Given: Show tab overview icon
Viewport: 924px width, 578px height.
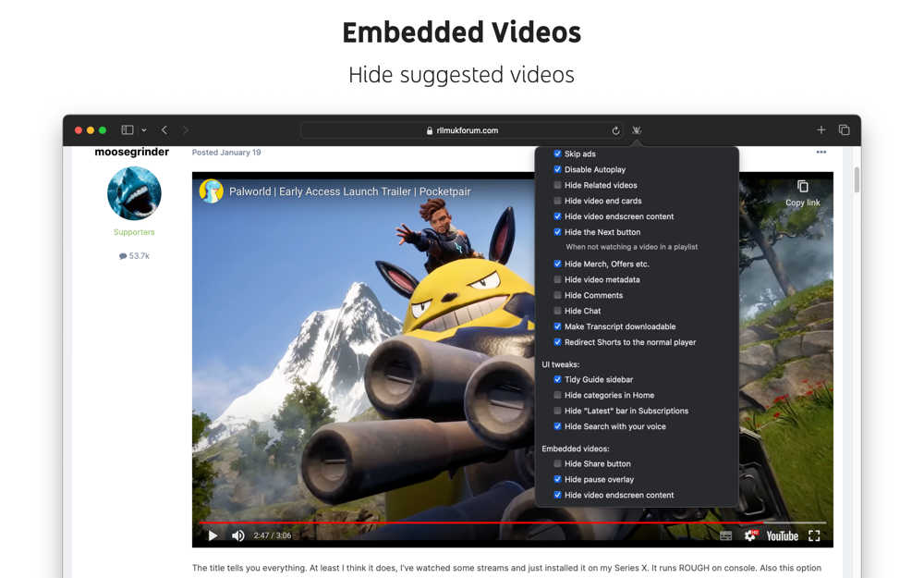Looking at the screenshot, I should click(844, 129).
